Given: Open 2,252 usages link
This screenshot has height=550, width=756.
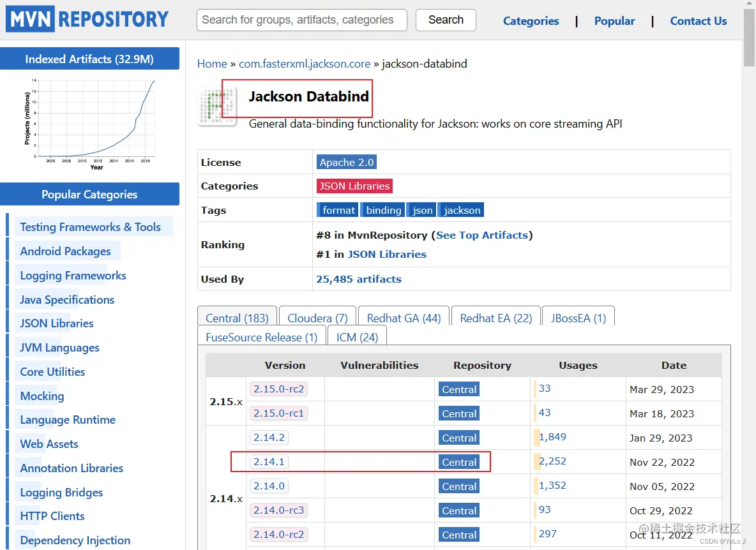Looking at the screenshot, I should click(x=552, y=461).
